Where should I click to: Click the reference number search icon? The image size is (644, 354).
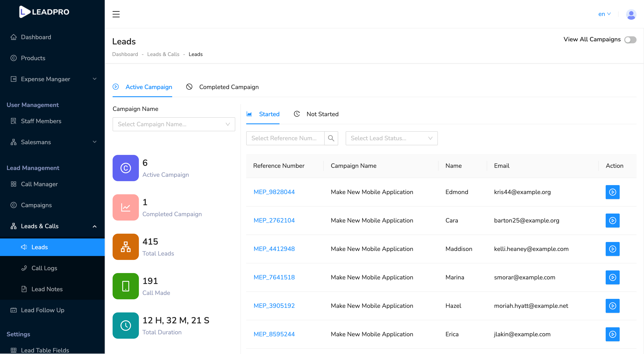point(331,138)
